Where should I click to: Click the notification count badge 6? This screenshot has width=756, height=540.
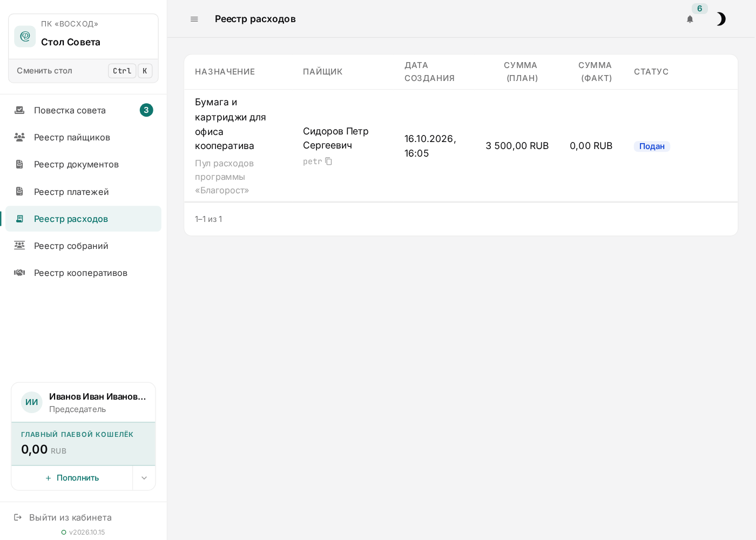click(x=699, y=9)
